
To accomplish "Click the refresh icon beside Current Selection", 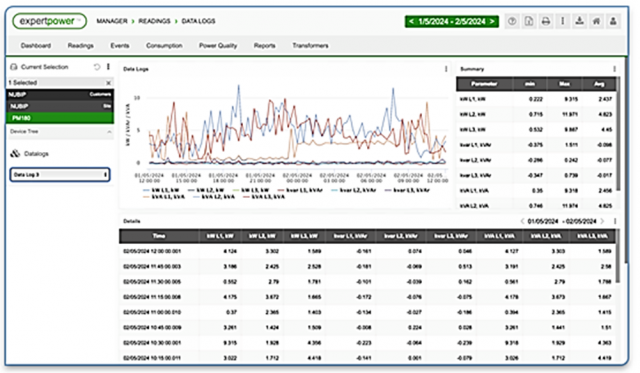I will pos(97,67).
